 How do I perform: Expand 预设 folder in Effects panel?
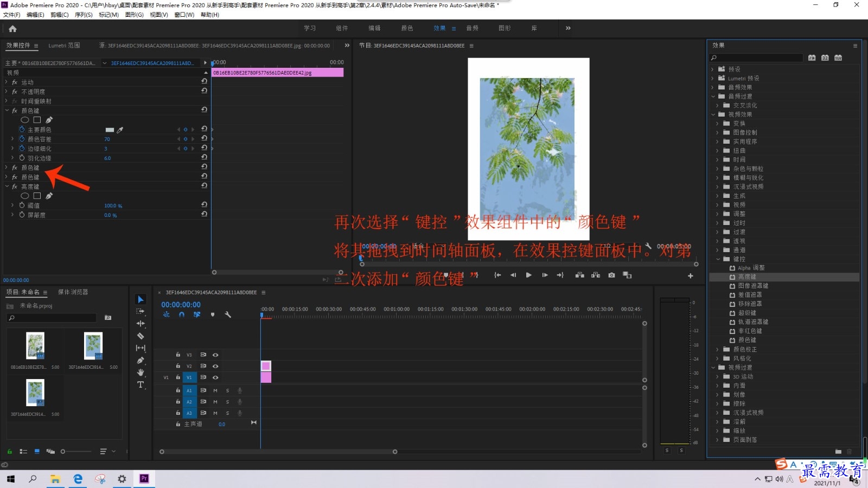[713, 69]
